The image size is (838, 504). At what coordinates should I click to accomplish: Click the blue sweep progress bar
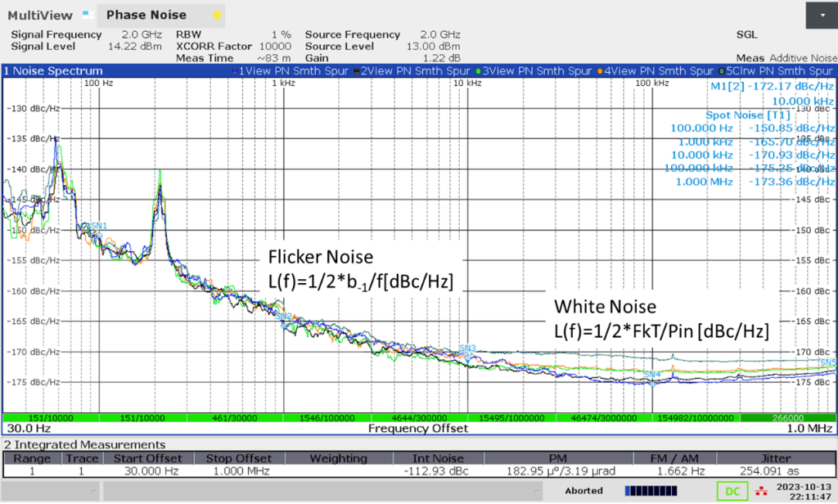[651, 490]
